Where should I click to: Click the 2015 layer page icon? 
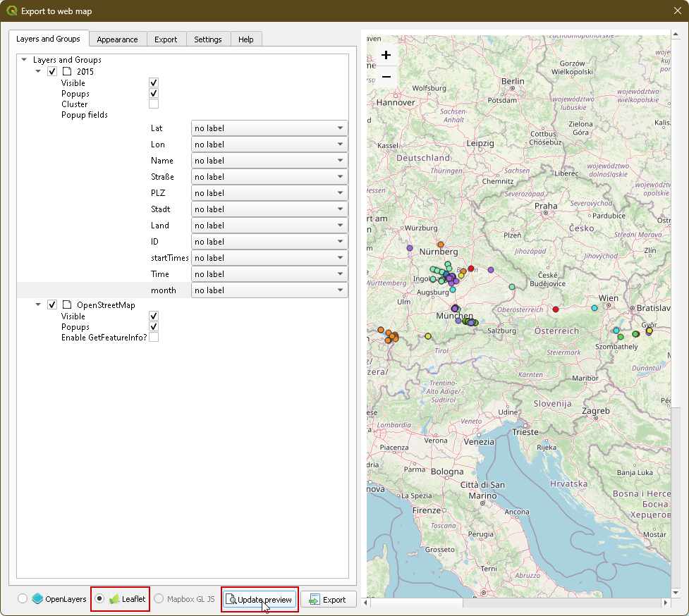(67, 71)
